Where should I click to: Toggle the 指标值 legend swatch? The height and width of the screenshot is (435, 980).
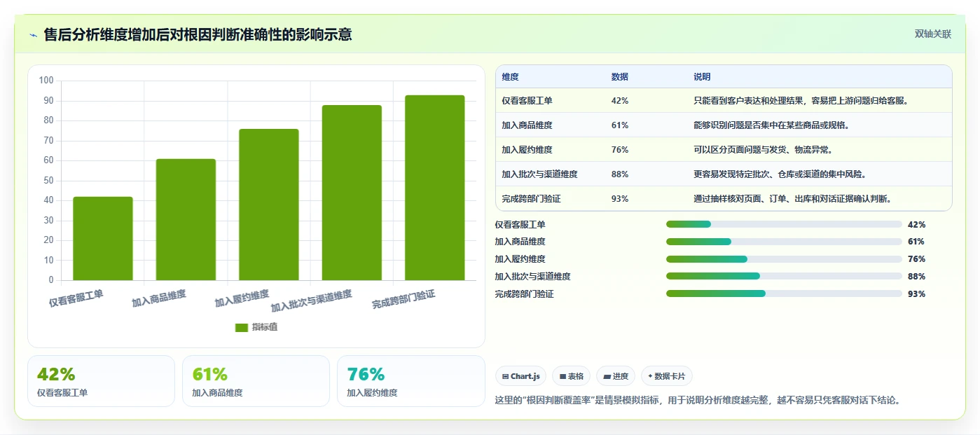tap(241, 327)
